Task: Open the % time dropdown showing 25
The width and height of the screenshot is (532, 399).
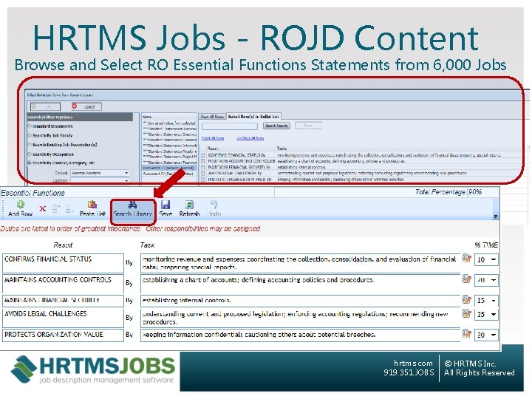Action: [486, 315]
